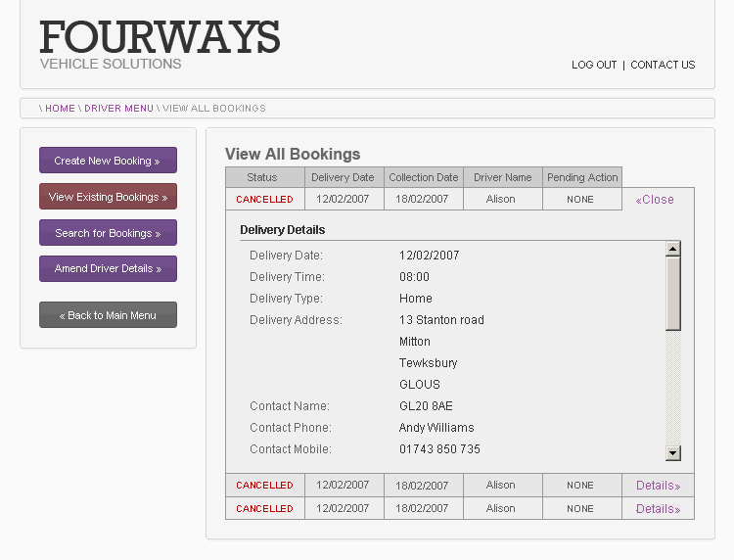
Task: Navigate to HOME in breadcrumb
Action: pyautogui.click(x=60, y=109)
